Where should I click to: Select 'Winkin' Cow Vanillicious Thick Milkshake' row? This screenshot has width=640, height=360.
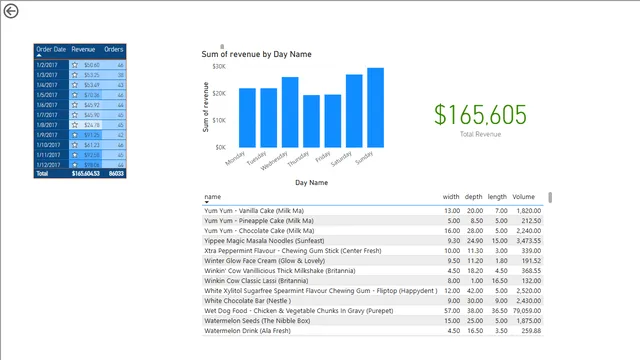373,271
